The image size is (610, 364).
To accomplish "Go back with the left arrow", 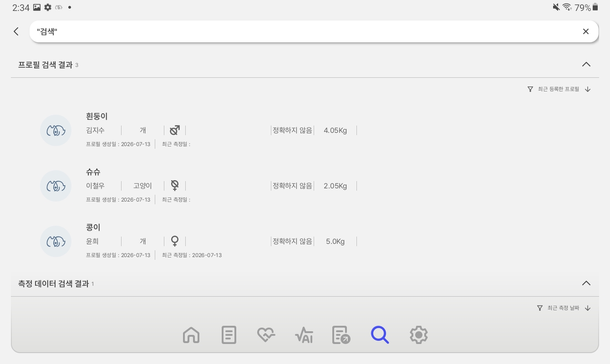I will click(x=16, y=31).
